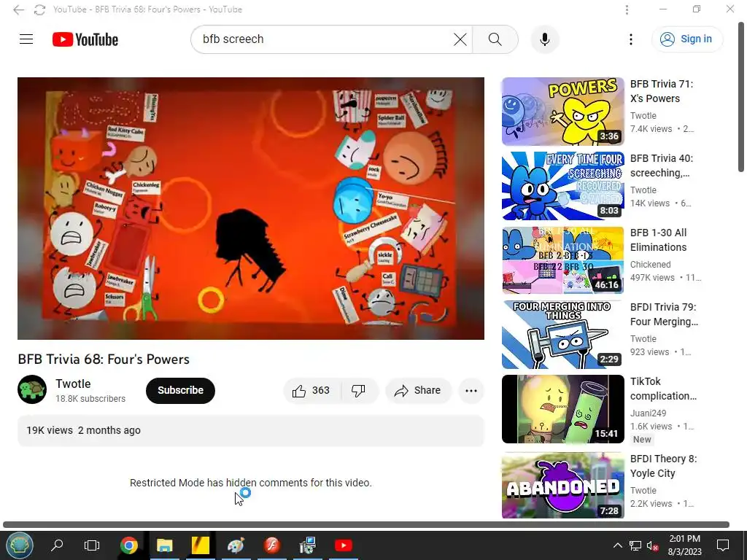Launch Chrome from the taskbar
The width and height of the screenshot is (747, 560).
[128, 545]
